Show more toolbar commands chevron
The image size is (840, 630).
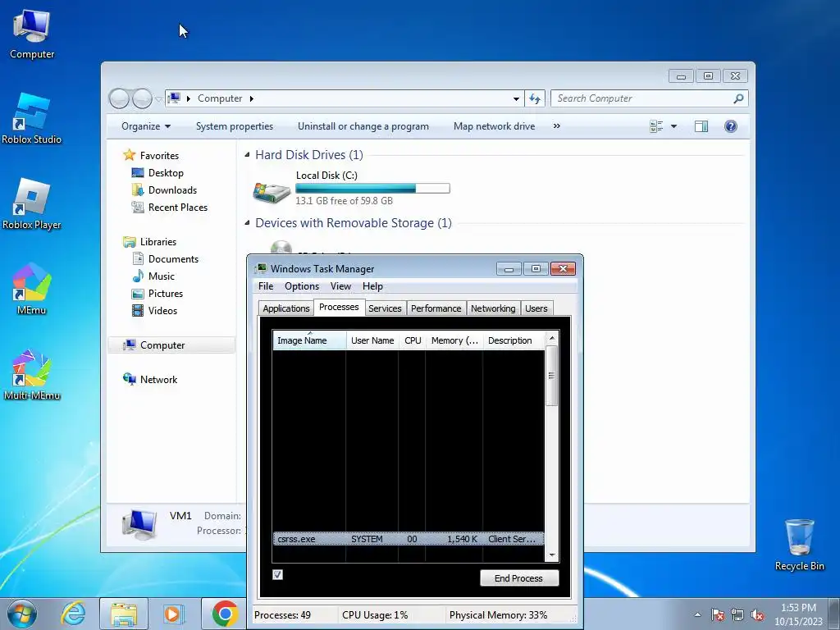point(557,126)
